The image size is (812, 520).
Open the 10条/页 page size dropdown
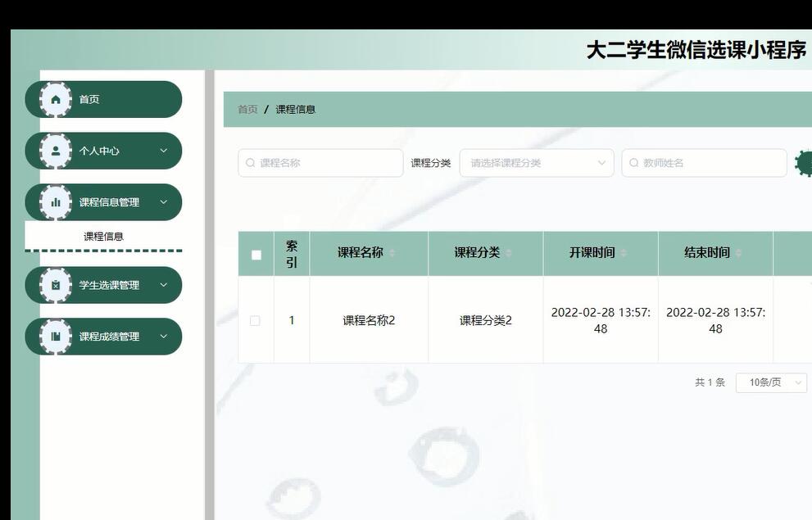(770, 382)
